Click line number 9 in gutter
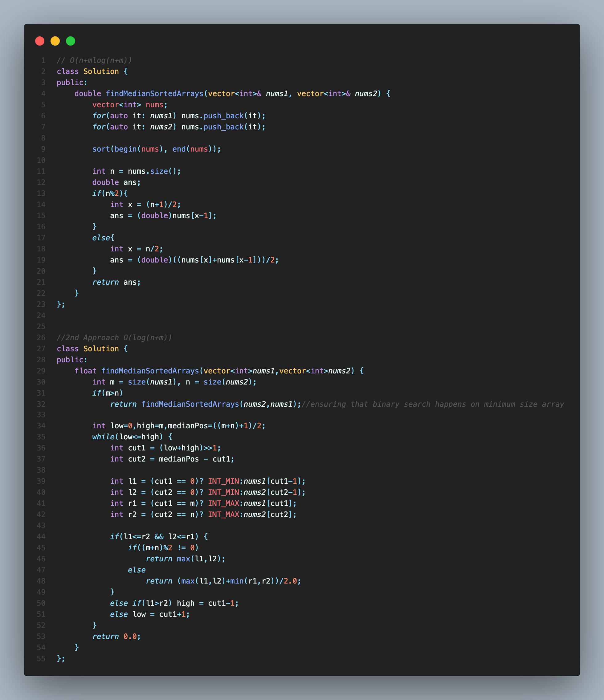 click(43, 149)
